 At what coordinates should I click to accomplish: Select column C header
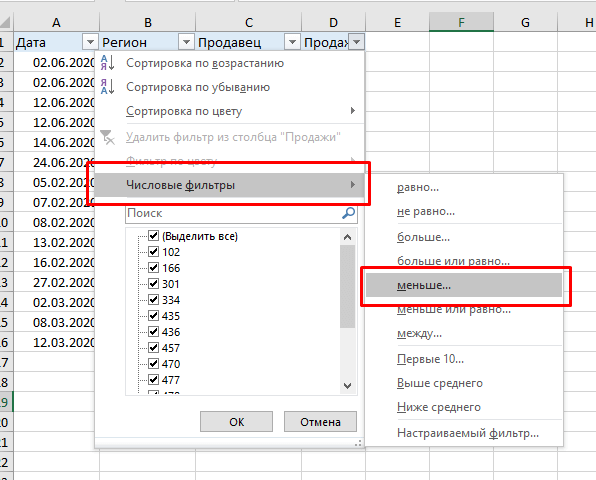249,22
